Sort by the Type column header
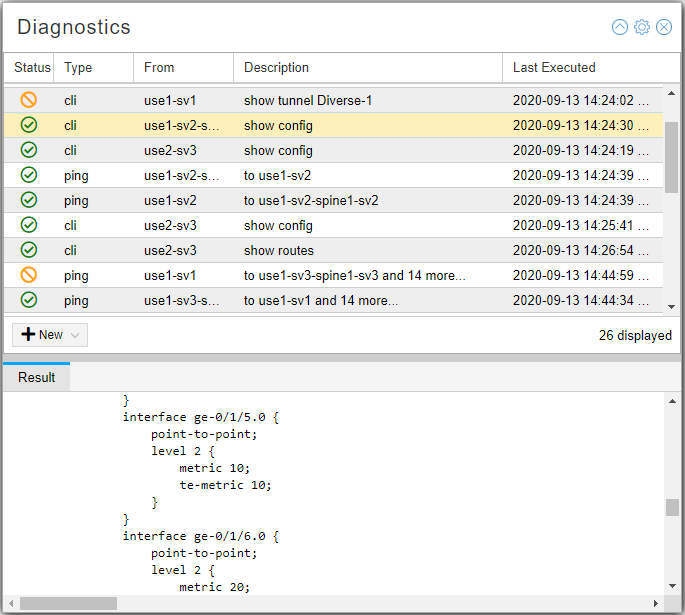The width and height of the screenshot is (685, 615). click(78, 68)
